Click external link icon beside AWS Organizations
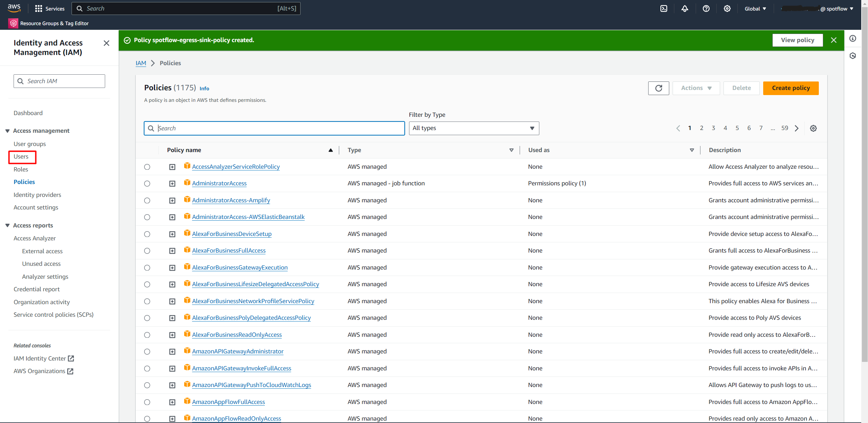 pos(70,371)
